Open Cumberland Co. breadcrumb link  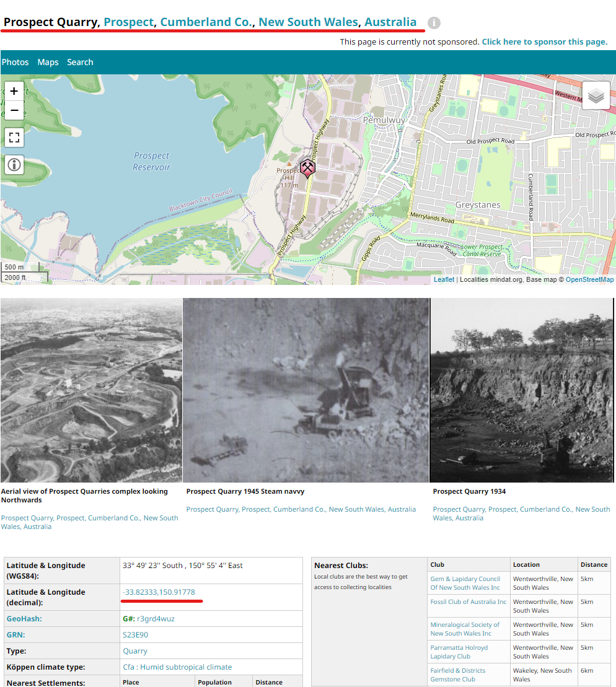tap(206, 22)
